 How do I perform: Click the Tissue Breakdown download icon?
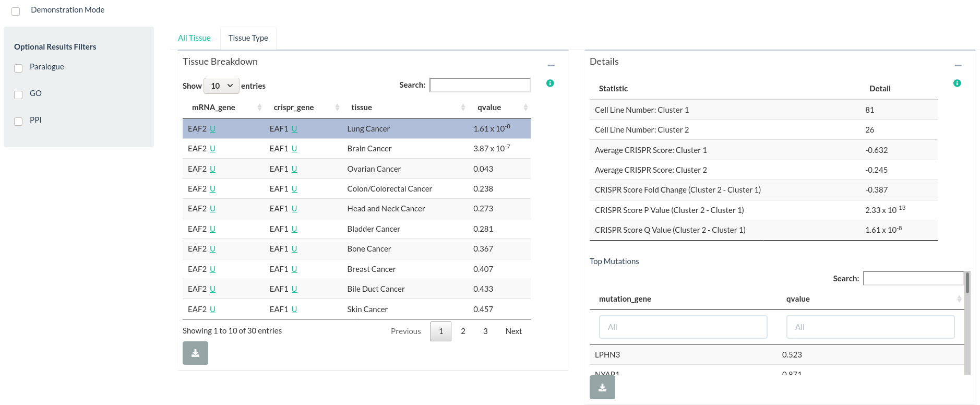point(195,353)
